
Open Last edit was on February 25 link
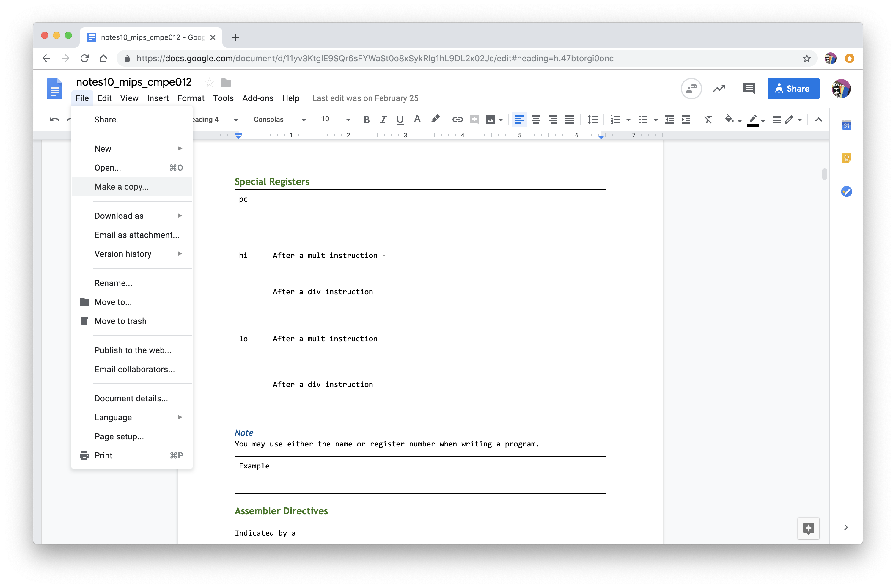[x=365, y=98]
